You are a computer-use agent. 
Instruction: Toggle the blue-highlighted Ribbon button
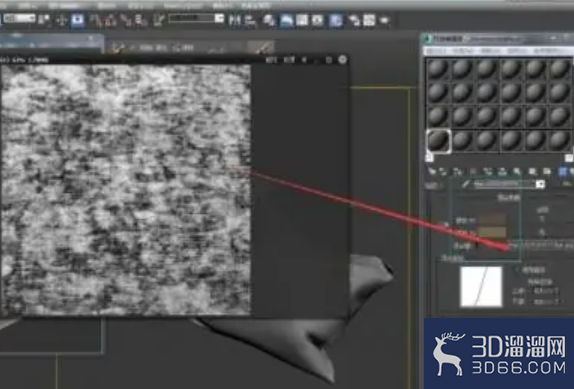pyautogui.click(x=287, y=20)
